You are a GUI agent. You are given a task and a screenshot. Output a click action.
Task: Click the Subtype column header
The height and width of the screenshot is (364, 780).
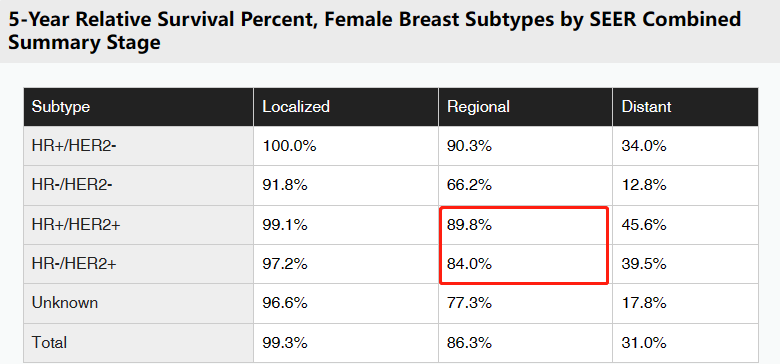pos(139,107)
